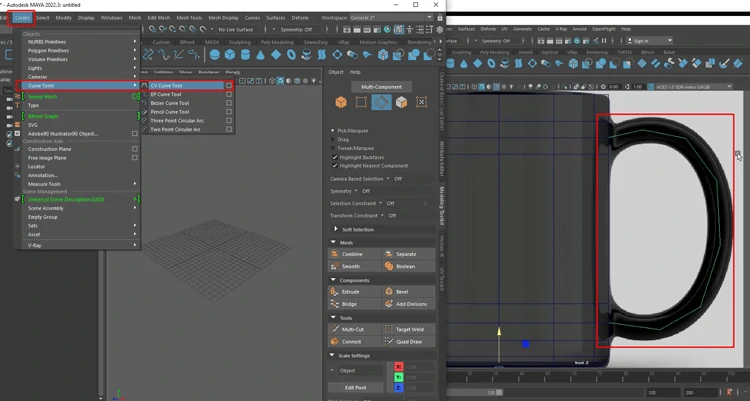Viewport: 750px width, 401px height.
Task: Activate the Multi-Cut tool
Action: 353,329
